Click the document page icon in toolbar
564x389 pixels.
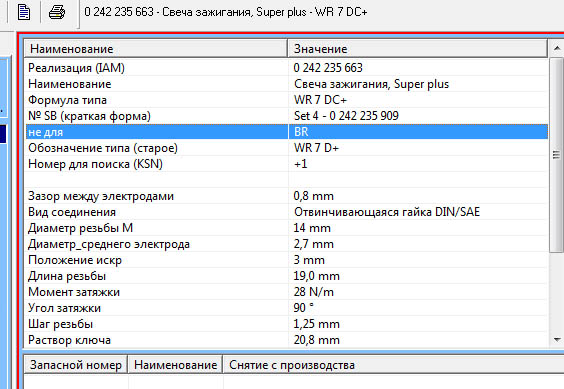(24, 12)
